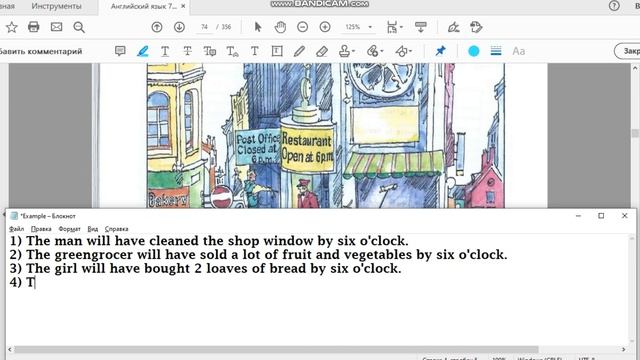The height and width of the screenshot is (360, 640).
Task: Open the blue color picker swatch
Action: [473, 51]
